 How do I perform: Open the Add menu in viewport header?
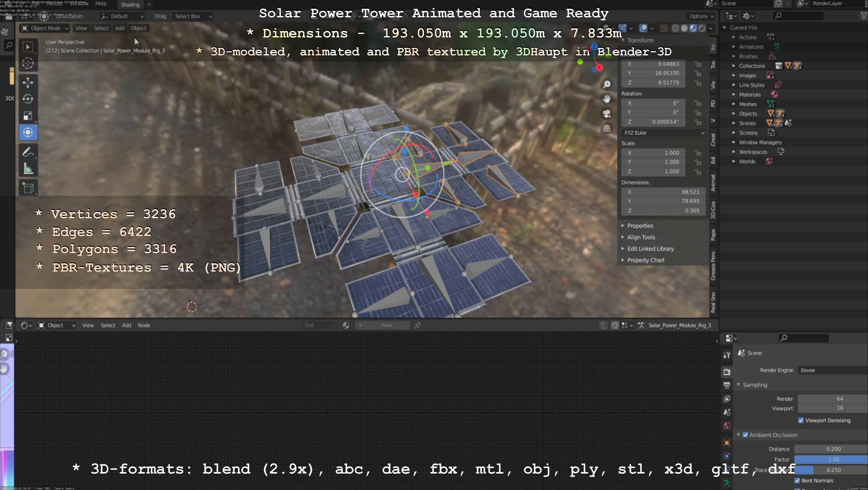click(x=120, y=28)
